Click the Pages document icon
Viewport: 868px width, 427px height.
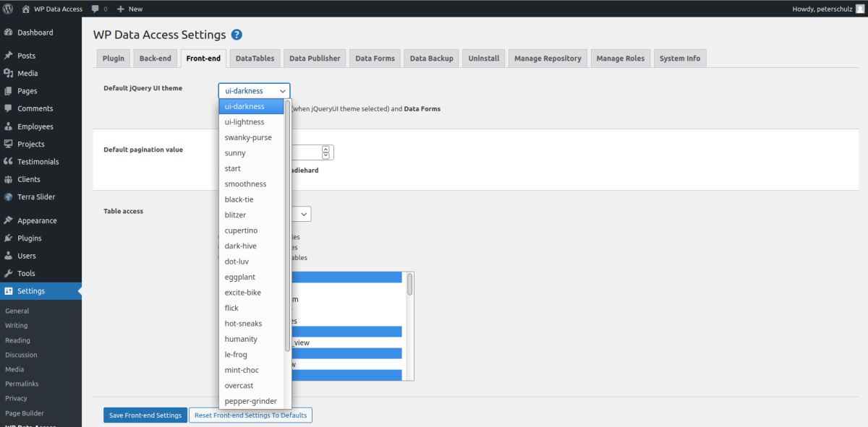click(9, 91)
